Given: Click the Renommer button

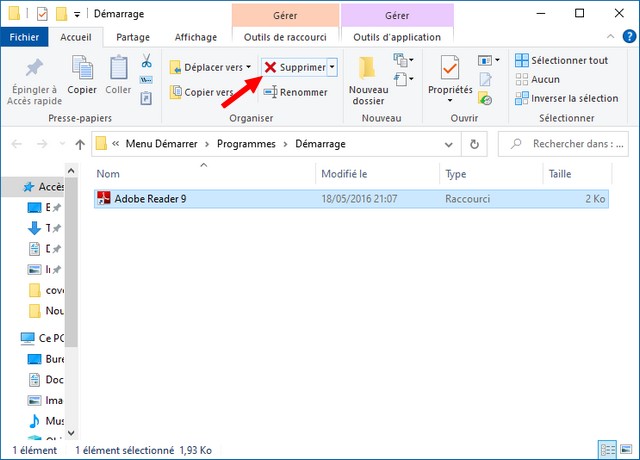Looking at the screenshot, I should coord(296,93).
